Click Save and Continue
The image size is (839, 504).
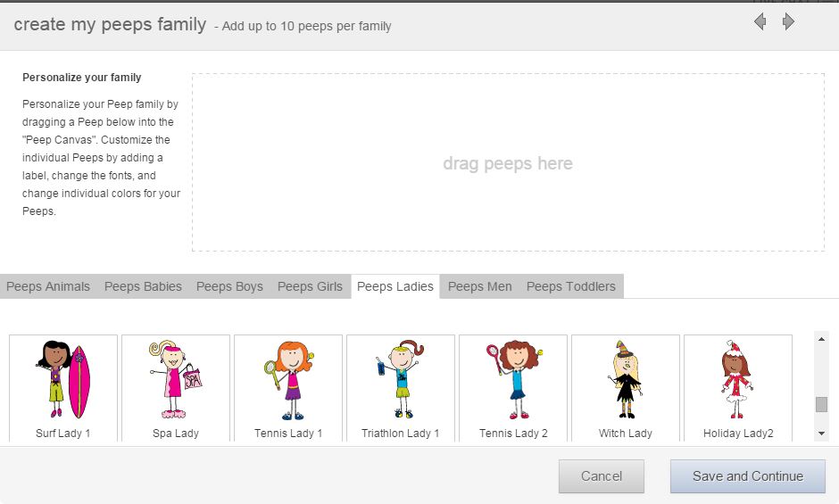pos(748,476)
